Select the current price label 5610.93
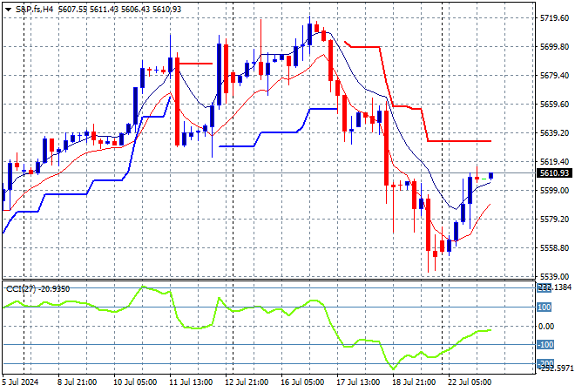The image size is (575, 392). [554, 173]
